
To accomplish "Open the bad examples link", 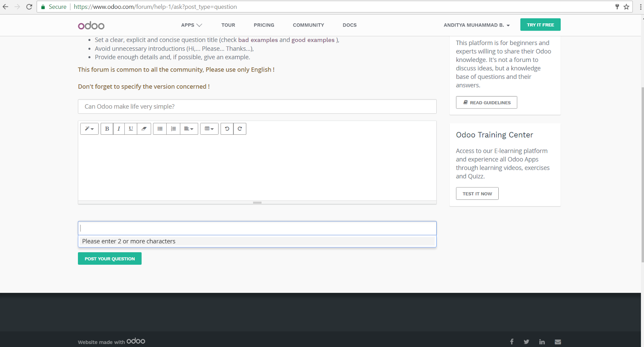I will point(258,40).
